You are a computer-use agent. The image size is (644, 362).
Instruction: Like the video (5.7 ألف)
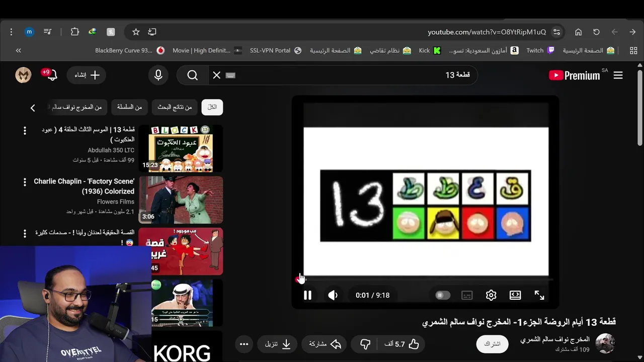pos(401,344)
